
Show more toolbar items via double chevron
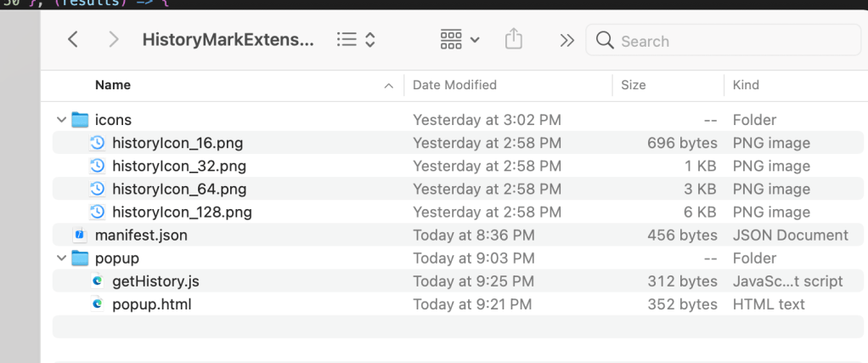567,40
